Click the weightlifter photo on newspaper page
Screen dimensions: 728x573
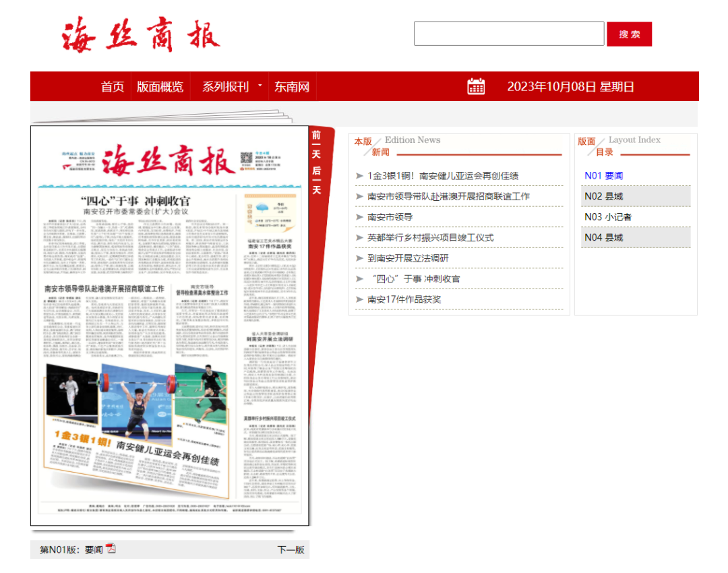[x=138, y=398]
